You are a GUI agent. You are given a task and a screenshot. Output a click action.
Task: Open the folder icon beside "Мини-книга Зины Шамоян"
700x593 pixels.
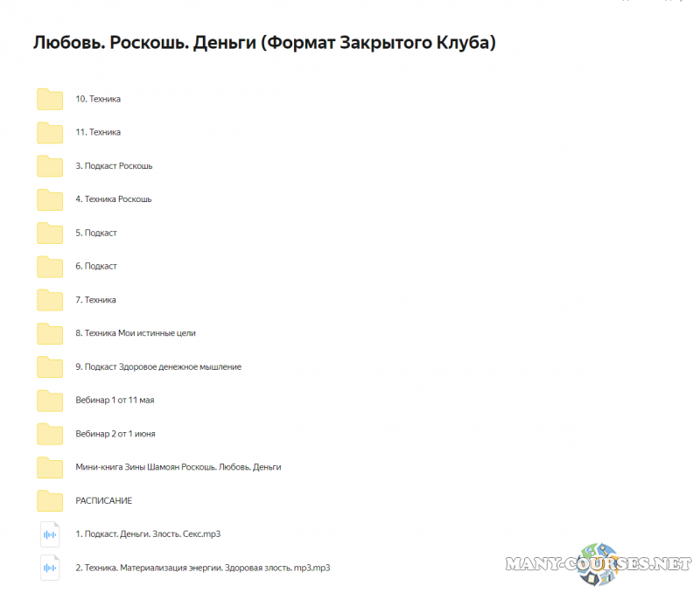click(x=49, y=467)
